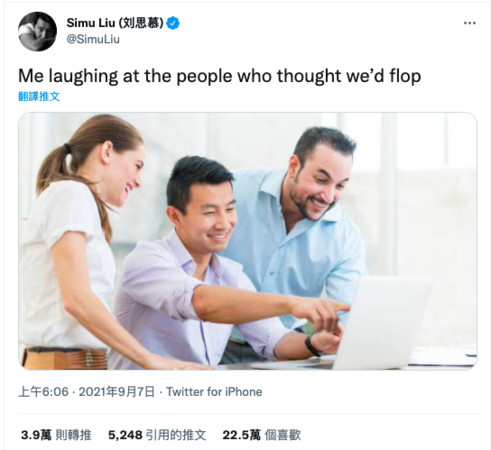View the 3.9萬 則轉推 retweets list
Viewport: 491px width, 450px height.
pos(56,435)
